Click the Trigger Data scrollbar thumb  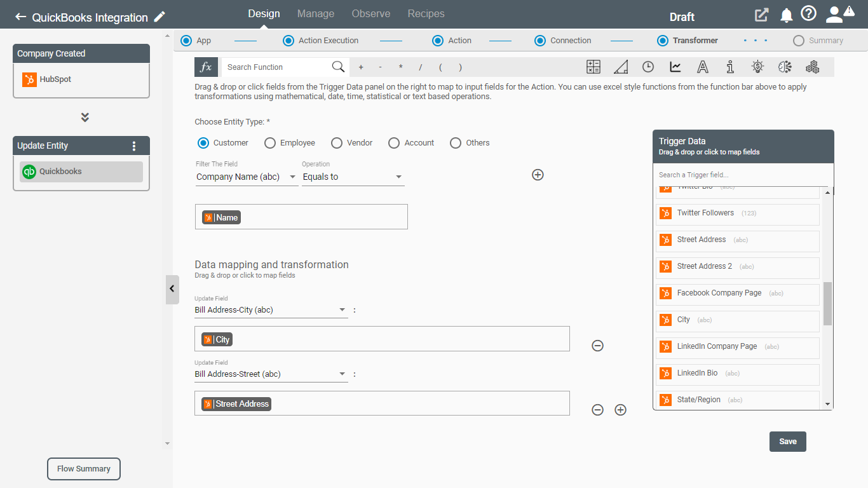[x=827, y=304]
